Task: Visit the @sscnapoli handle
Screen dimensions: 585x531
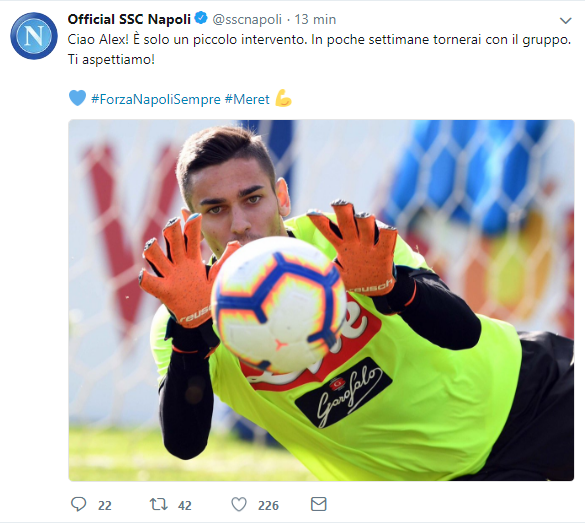Action: point(247,19)
